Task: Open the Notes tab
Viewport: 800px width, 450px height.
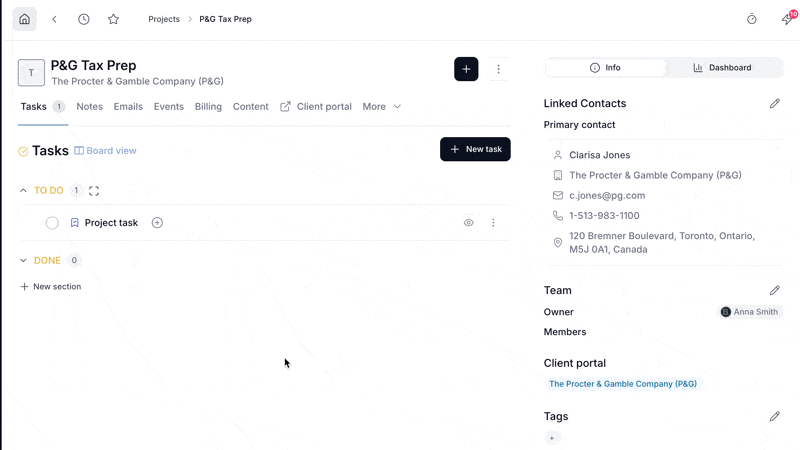Action: click(89, 107)
